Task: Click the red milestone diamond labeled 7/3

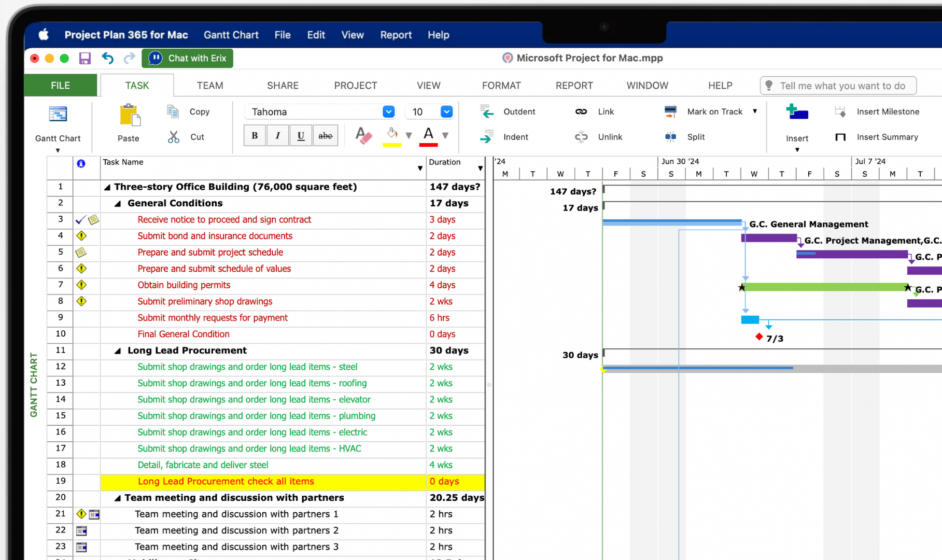Action: pos(759,337)
